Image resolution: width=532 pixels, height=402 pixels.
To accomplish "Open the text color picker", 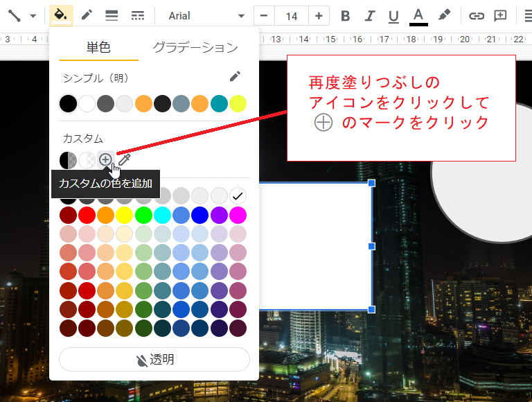I will [x=418, y=17].
